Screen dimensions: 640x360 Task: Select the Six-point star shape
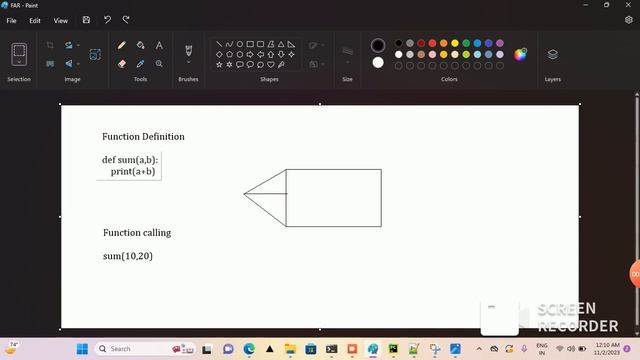229,64
